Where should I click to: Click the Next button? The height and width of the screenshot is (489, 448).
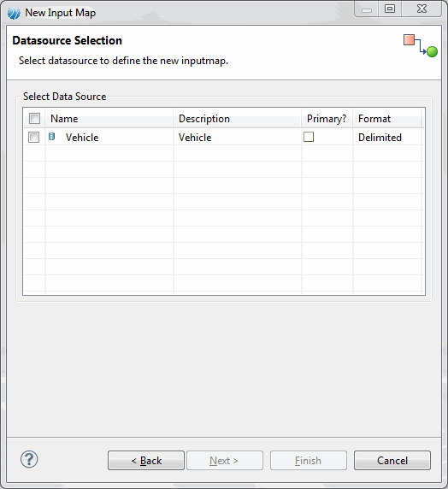click(x=225, y=460)
